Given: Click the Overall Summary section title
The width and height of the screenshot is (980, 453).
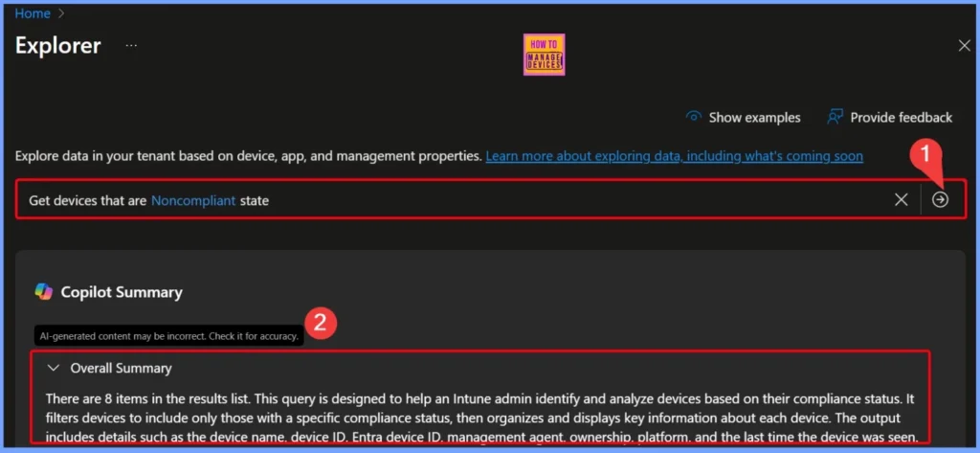Looking at the screenshot, I should pos(121,369).
